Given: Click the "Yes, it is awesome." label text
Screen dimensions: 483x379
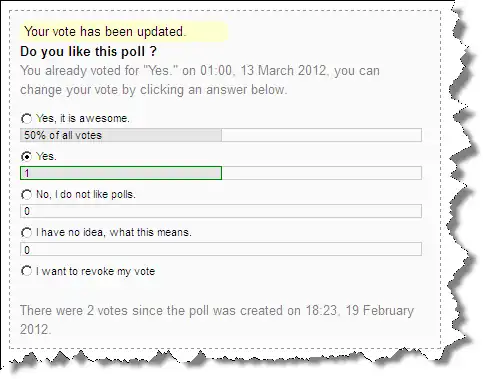Looking at the screenshot, I should click(83, 118).
